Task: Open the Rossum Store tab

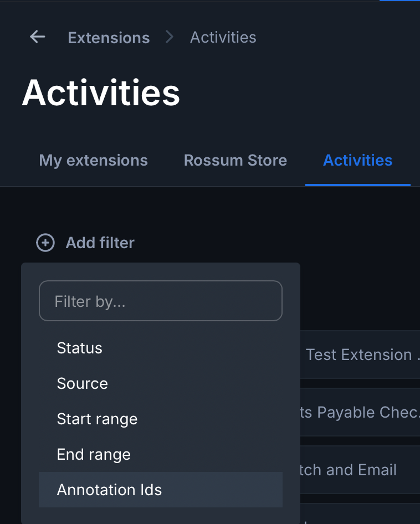Action: tap(235, 161)
